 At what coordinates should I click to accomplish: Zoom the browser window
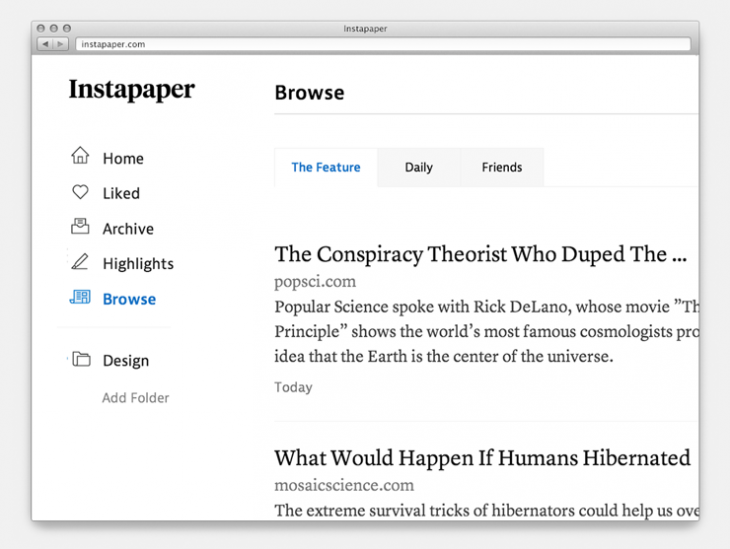tap(67, 28)
